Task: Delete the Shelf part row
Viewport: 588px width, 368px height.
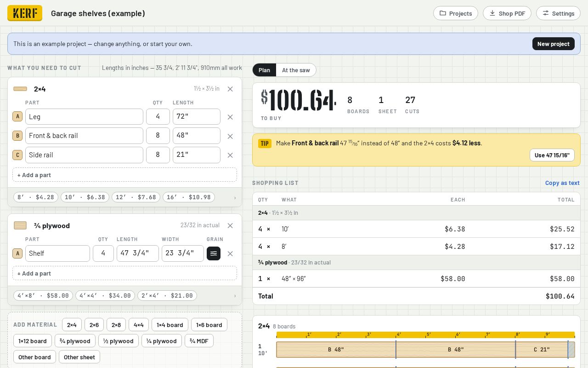Action: 230,253
